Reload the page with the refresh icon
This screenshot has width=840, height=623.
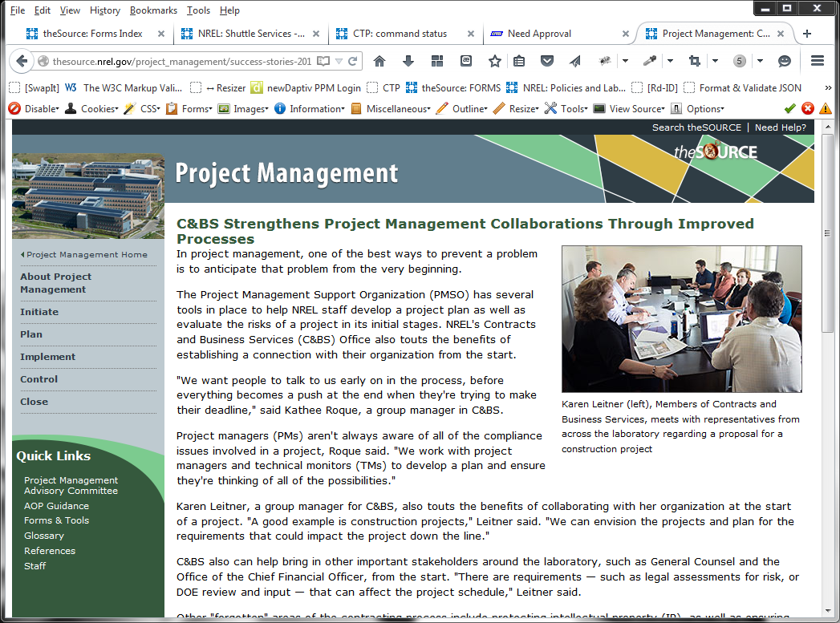point(352,61)
